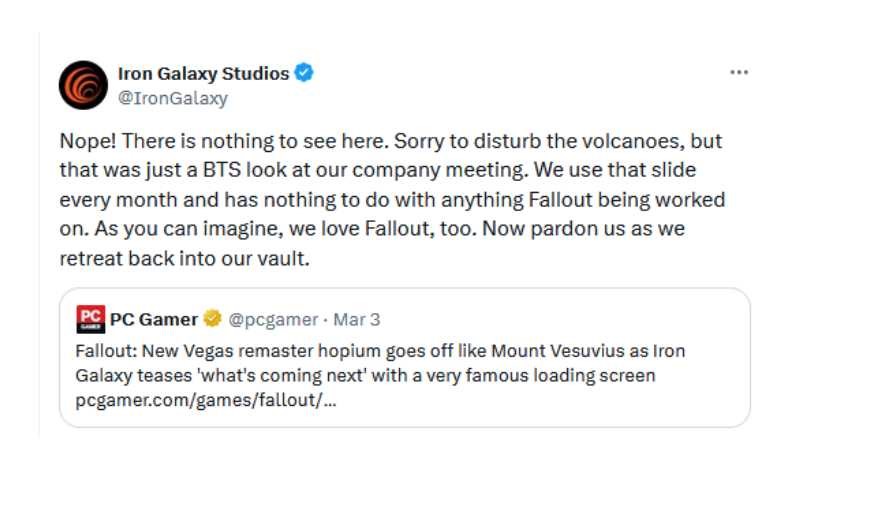Click the PC Gamer logo icon

coord(90,320)
